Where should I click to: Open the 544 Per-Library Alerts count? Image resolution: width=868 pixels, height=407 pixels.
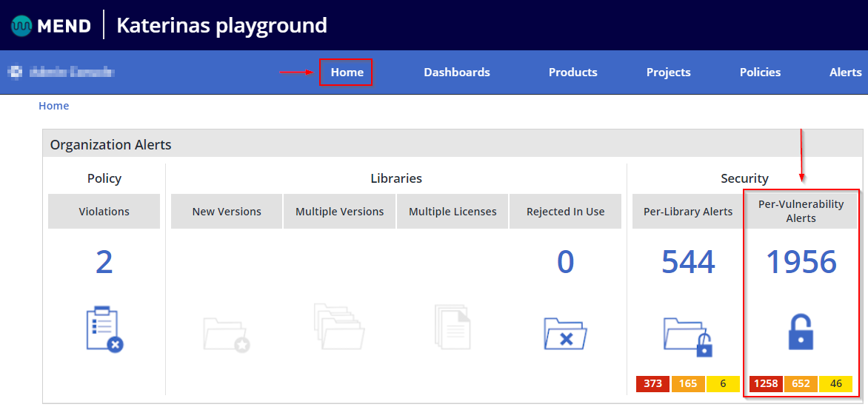pyautogui.click(x=688, y=263)
